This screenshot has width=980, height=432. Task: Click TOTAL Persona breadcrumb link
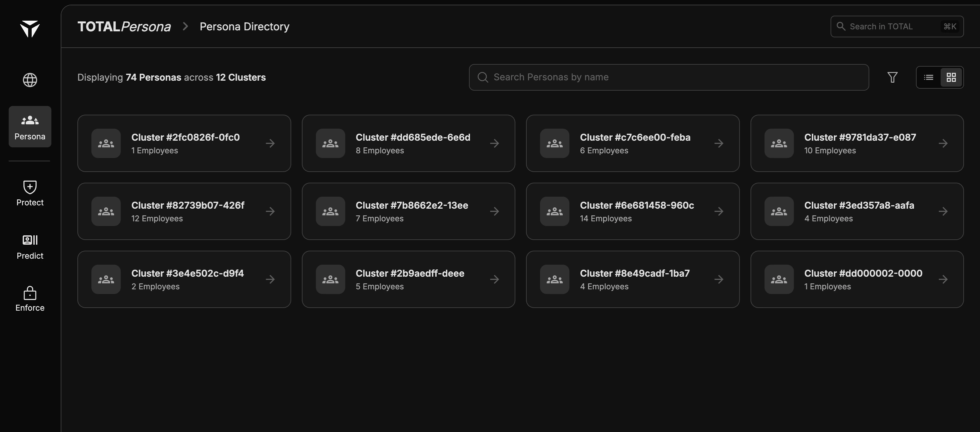click(124, 27)
